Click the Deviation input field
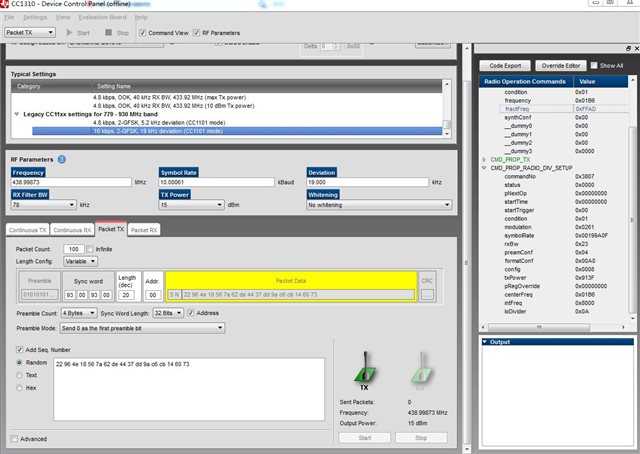Image resolution: width=640 pixels, height=454 pixels. [x=368, y=182]
